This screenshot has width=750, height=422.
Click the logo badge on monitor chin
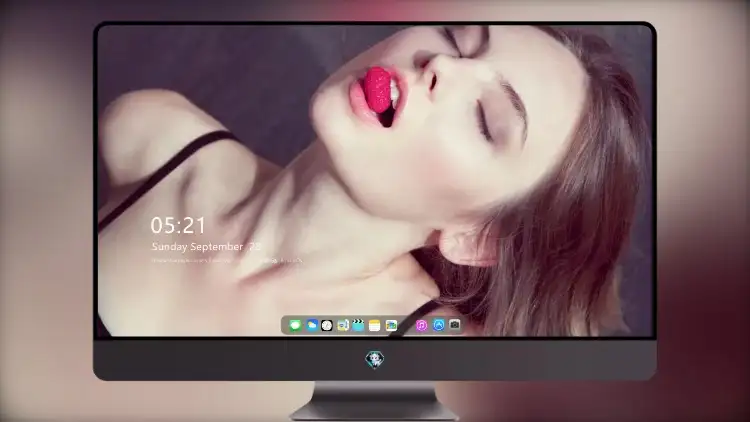(x=375, y=359)
